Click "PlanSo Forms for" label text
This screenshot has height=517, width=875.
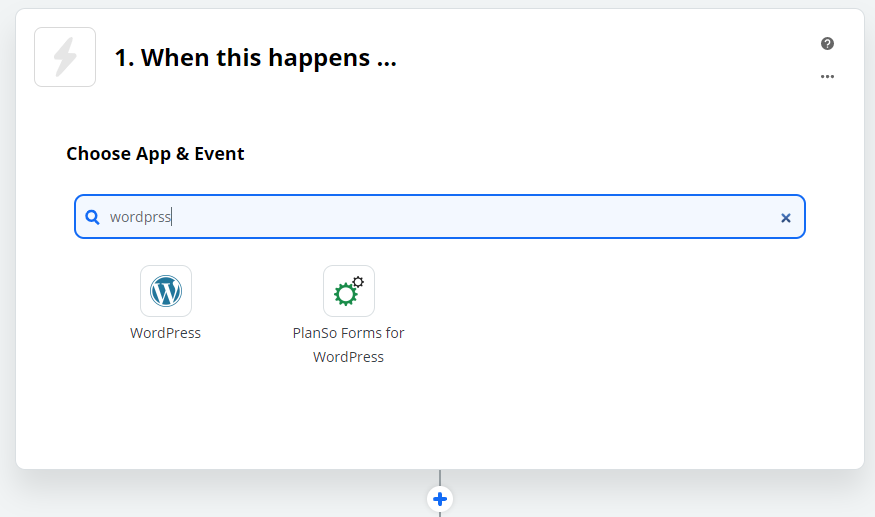tap(348, 333)
